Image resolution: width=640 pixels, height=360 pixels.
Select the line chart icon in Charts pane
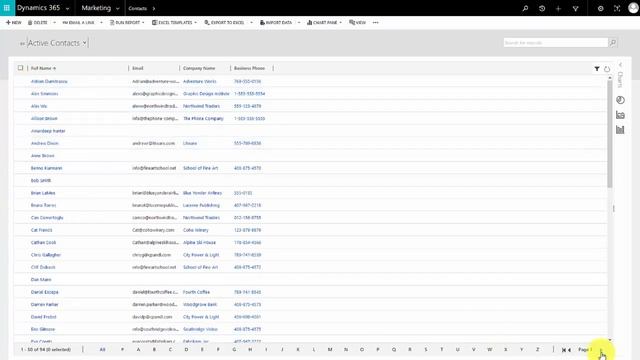point(620,115)
